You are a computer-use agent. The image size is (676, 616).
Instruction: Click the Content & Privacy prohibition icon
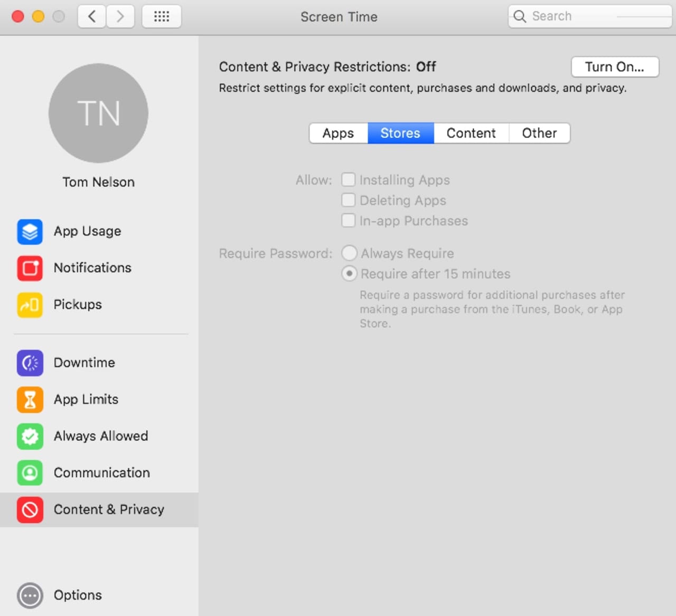(30, 510)
